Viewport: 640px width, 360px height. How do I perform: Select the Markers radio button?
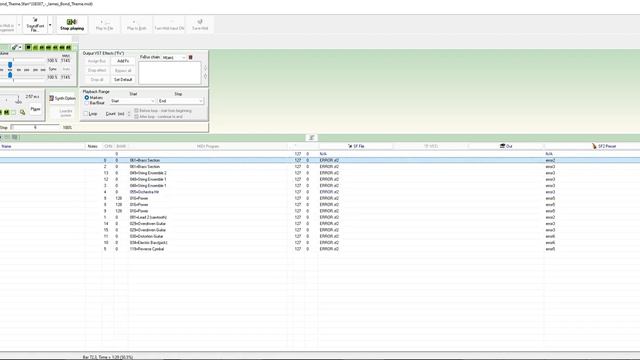click(87, 98)
